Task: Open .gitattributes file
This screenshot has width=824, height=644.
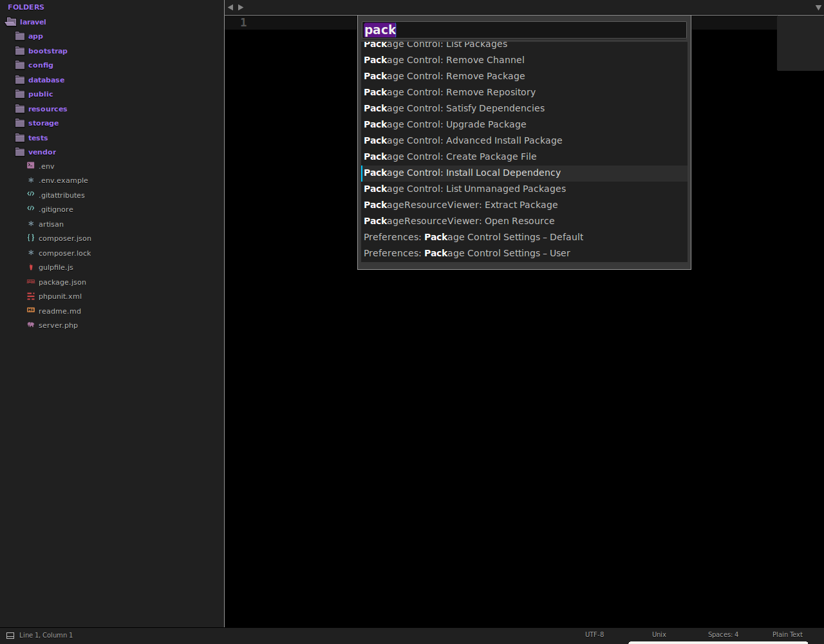Action: coord(61,195)
